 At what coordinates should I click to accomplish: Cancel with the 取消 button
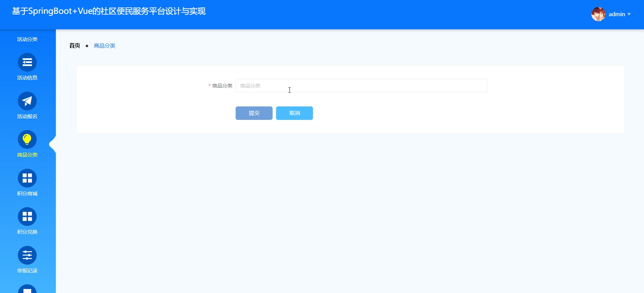[x=294, y=113]
